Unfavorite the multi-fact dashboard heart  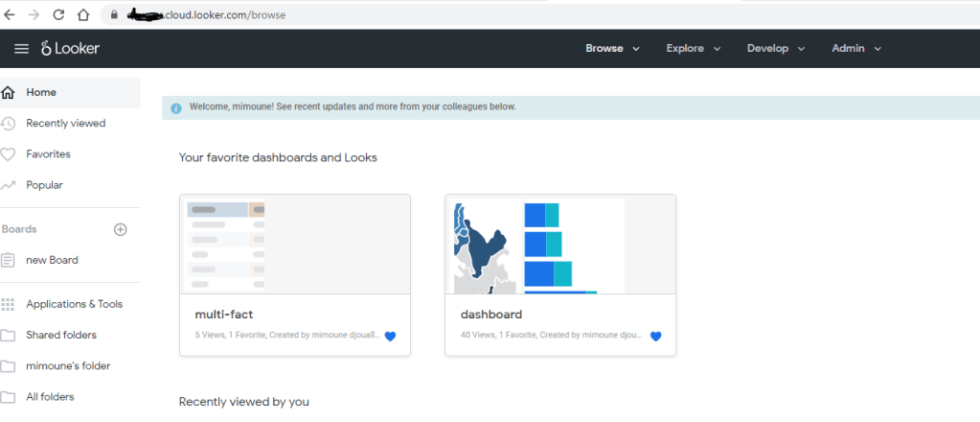point(390,337)
